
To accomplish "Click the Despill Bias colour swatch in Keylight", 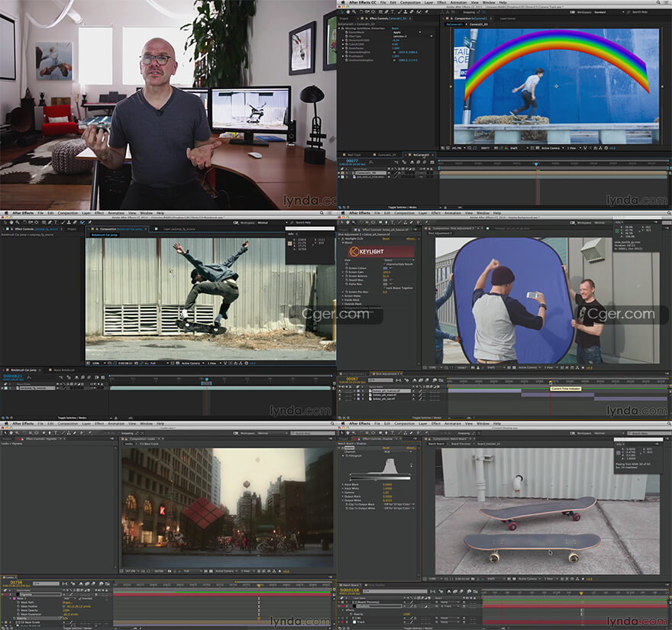I will (386, 279).
